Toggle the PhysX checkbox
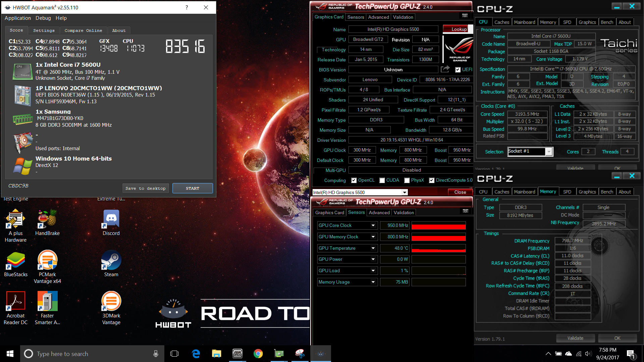 407,180
